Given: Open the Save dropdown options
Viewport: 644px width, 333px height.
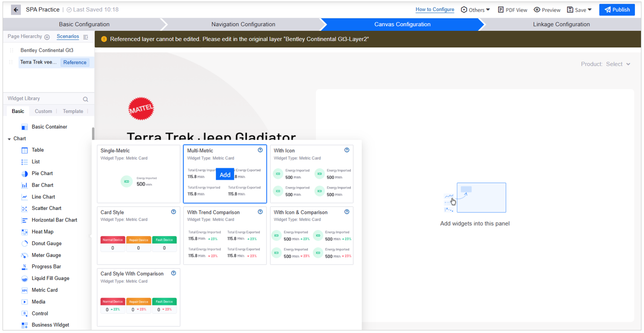Looking at the screenshot, I should click(579, 10).
